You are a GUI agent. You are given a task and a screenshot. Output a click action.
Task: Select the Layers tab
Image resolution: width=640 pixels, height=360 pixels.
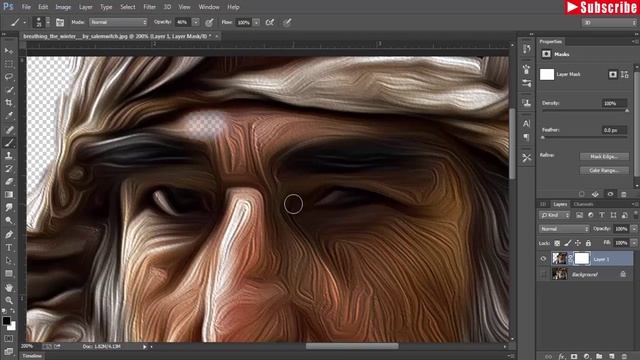[560, 204]
